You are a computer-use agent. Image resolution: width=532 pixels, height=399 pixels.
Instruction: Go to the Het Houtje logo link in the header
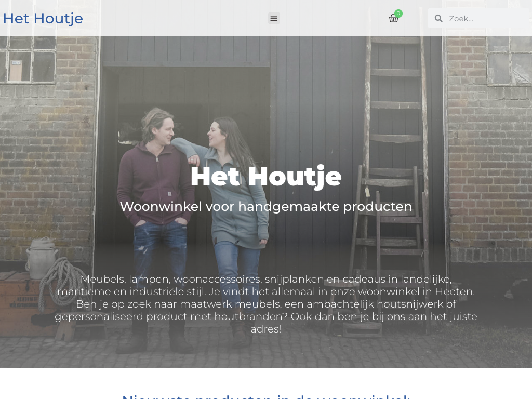click(43, 18)
